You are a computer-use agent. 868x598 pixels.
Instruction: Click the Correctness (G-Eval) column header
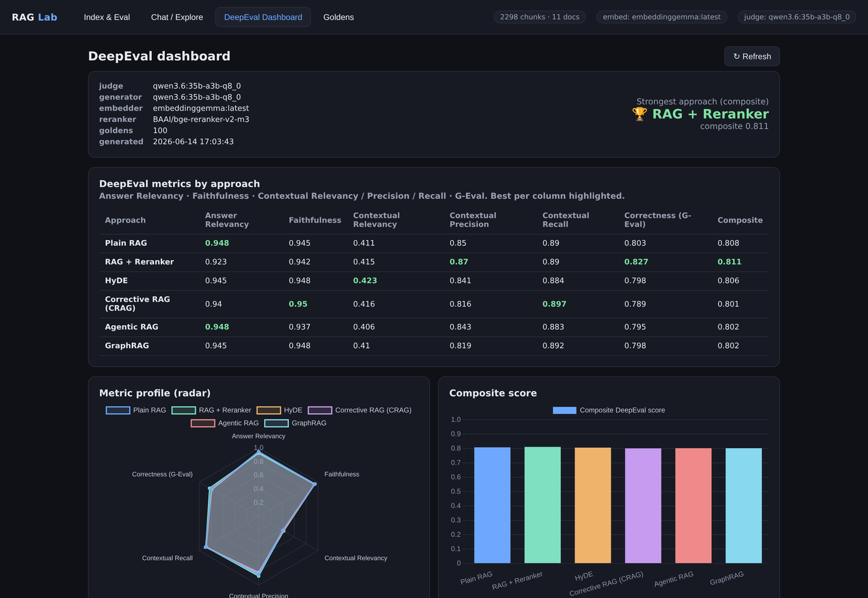pyautogui.click(x=657, y=220)
